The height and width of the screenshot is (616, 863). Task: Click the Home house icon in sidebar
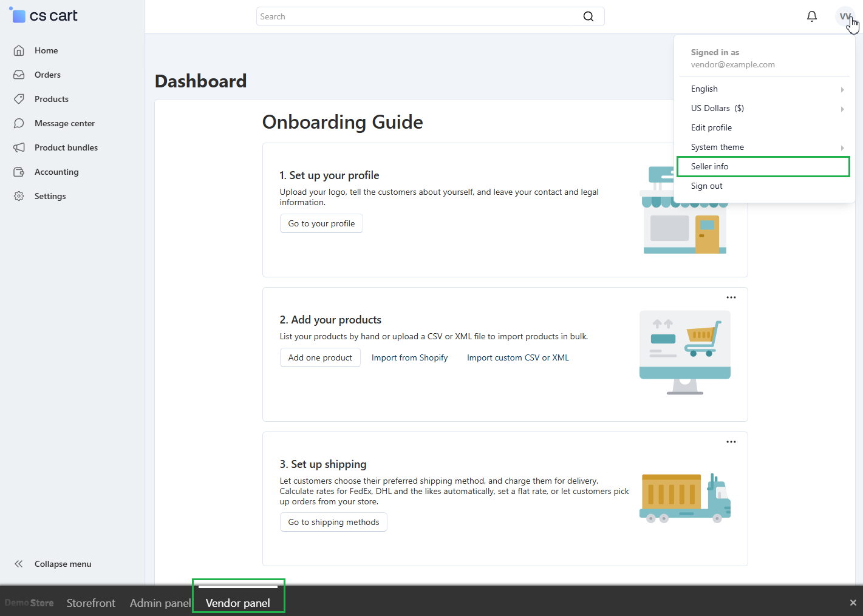tap(19, 50)
